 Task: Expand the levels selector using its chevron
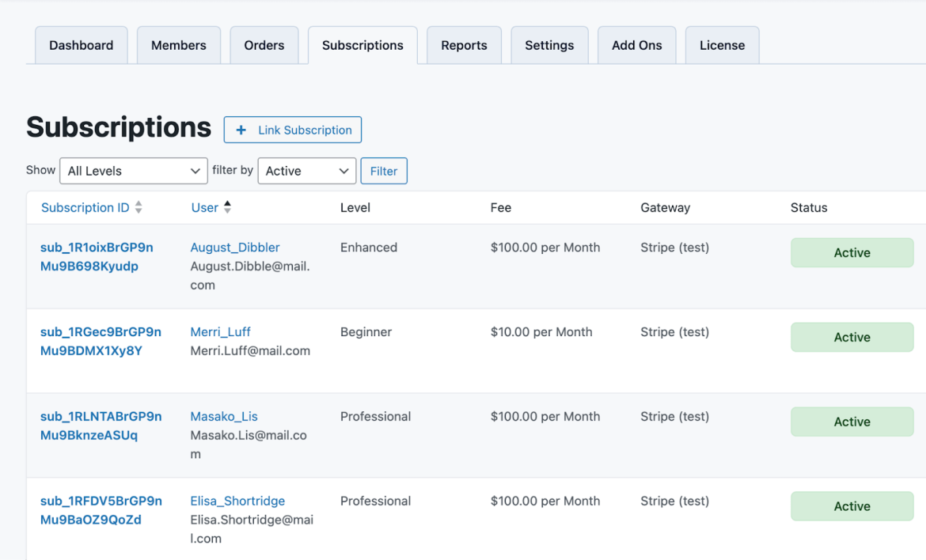(x=195, y=170)
